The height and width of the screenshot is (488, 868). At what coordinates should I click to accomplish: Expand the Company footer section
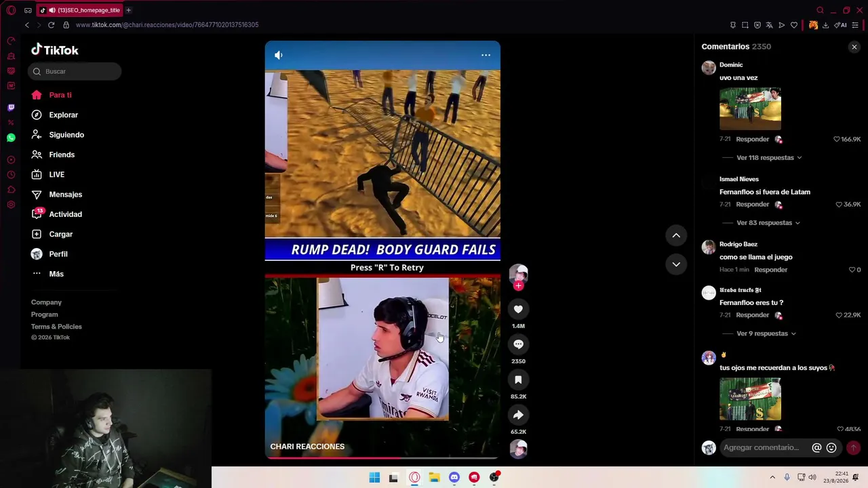pyautogui.click(x=46, y=302)
